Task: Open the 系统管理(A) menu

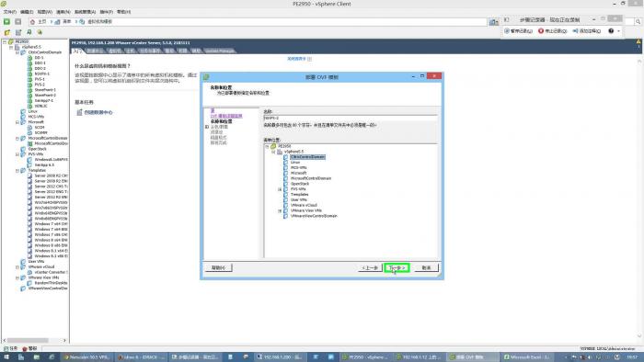Action: tap(85, 12)
